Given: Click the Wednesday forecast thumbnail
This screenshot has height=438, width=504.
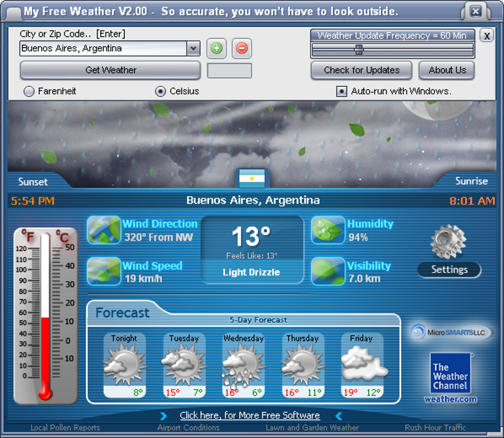Looking at the screenshot, I should click(243, 365).
